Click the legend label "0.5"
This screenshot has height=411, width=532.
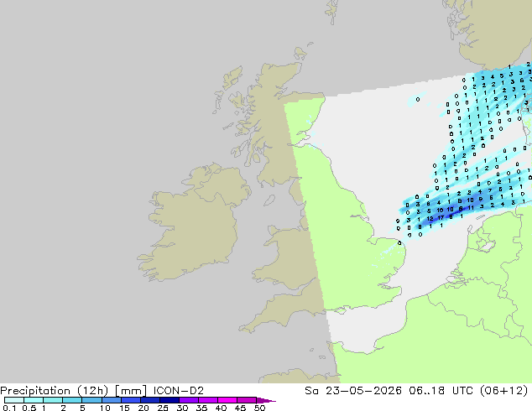point(29,408)
